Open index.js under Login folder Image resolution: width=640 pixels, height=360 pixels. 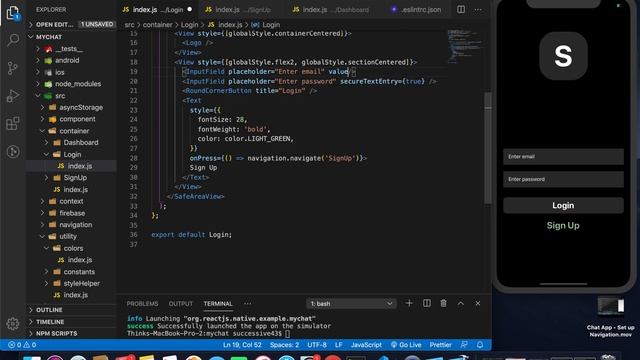pyautogui.click(x=71, y=166)
